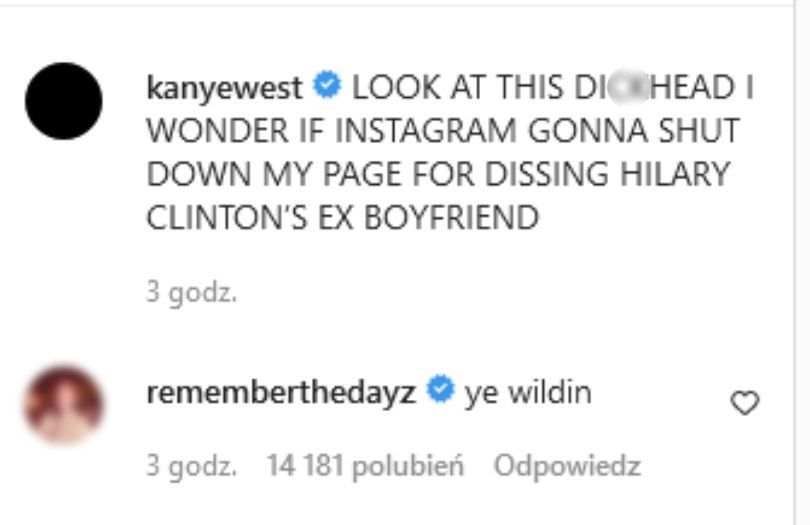The width and height of the screenshot is (810, 525).
Task: Click 'GONNA SHUT' text in the caption
Action: pos(634,130)
